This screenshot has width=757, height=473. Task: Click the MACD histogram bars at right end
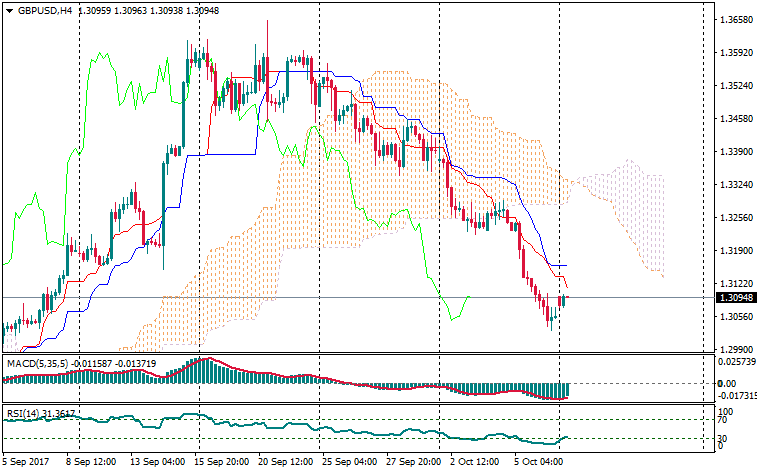[x=560, y=390]
